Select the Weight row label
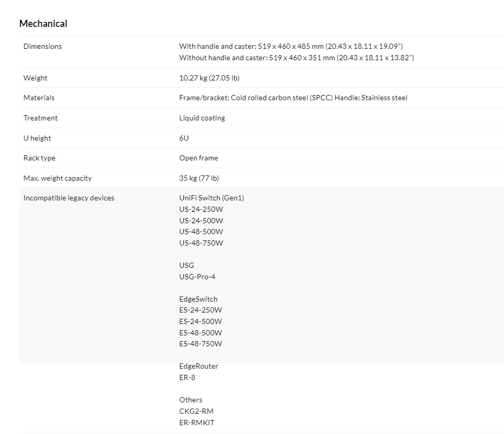This screenshot has width=504, height=434. point(35,78)
